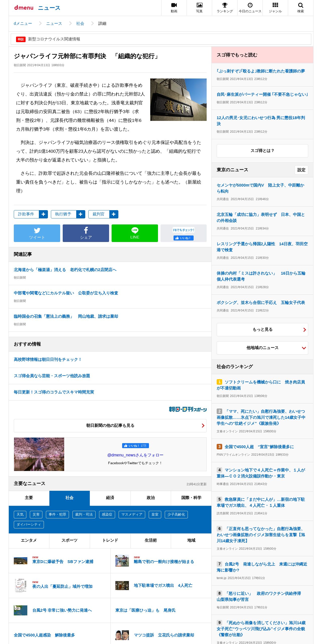The image size is (322, 644).
Task: Open the cherry blossom river thumbnail
Action: (39, 454)
